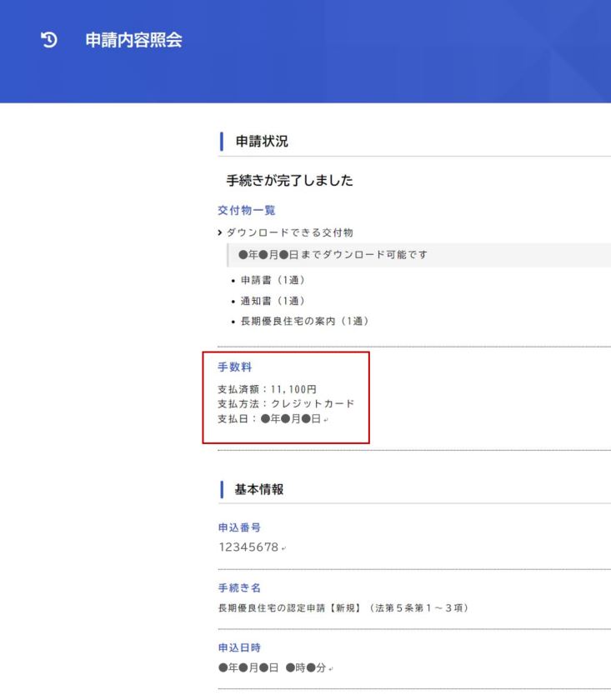Click the 手続きが完了しました status message

pyautogui.click(x=289, y=180)
